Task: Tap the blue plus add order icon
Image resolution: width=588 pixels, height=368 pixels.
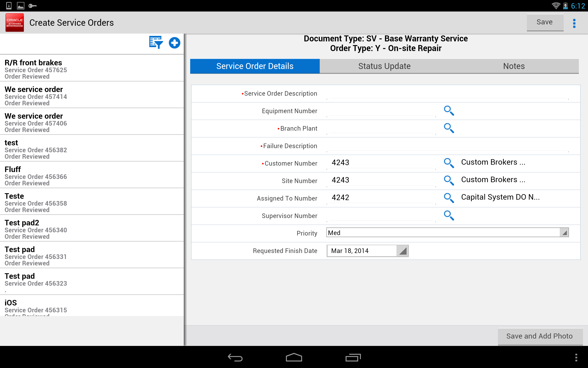Action: [175, 43]
